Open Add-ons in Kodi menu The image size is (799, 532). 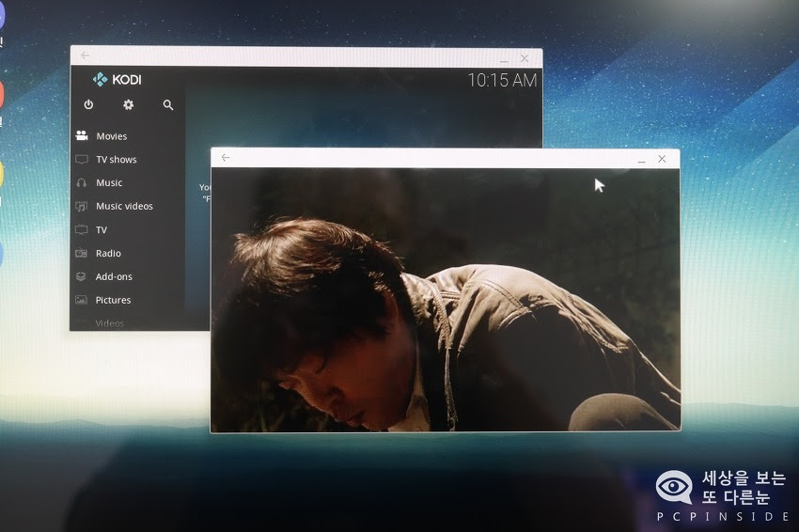114,276
